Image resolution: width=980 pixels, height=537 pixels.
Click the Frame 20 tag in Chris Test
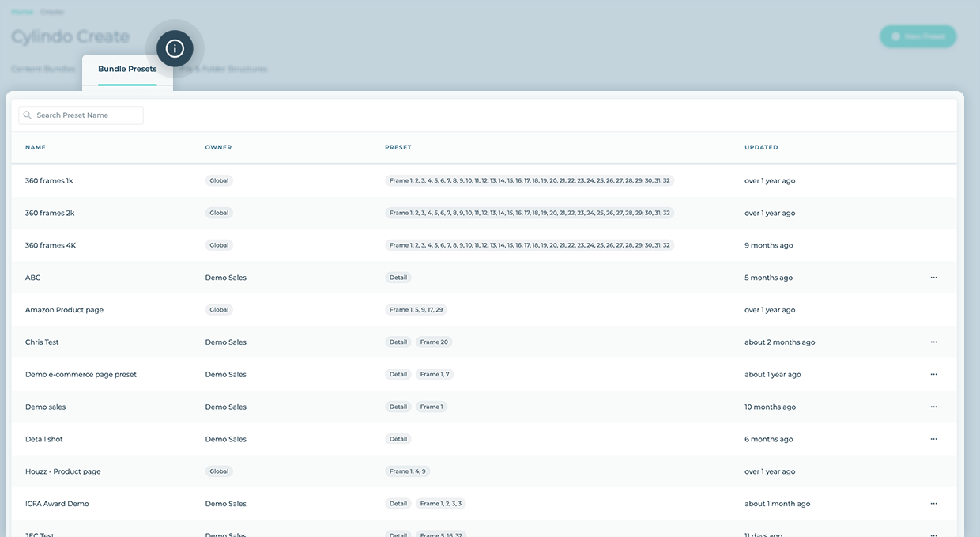pyautogui.click(x=434, y=342)
